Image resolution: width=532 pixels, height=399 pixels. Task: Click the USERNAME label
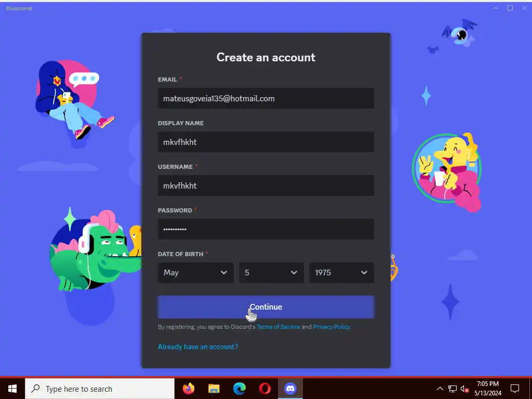[x=175, y=167]
